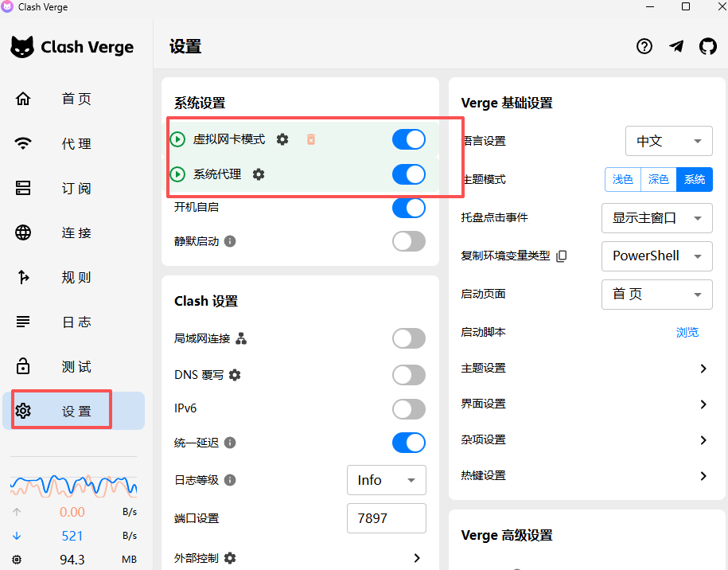Open the GitHub repository icon
This screenshot has width=728, height=570.
point(707,46)
